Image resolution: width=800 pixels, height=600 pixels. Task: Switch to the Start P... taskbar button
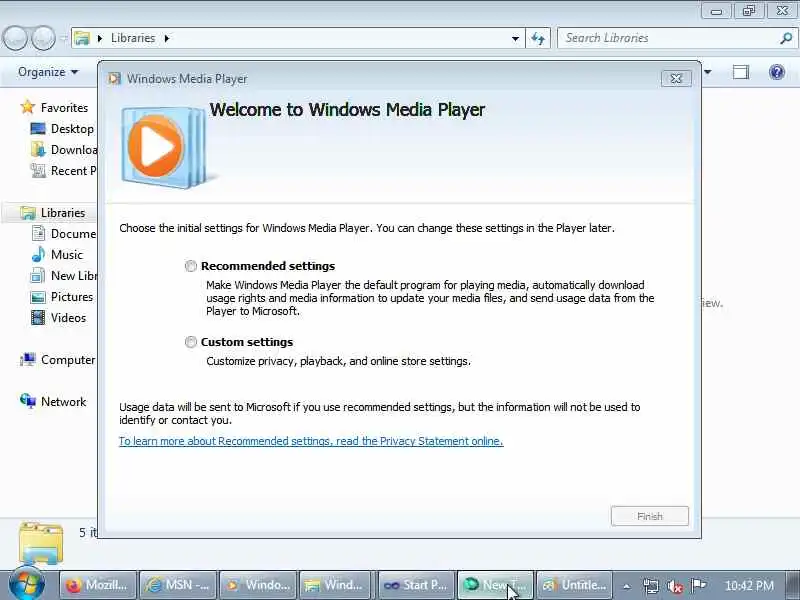click(x=416, y=585)
